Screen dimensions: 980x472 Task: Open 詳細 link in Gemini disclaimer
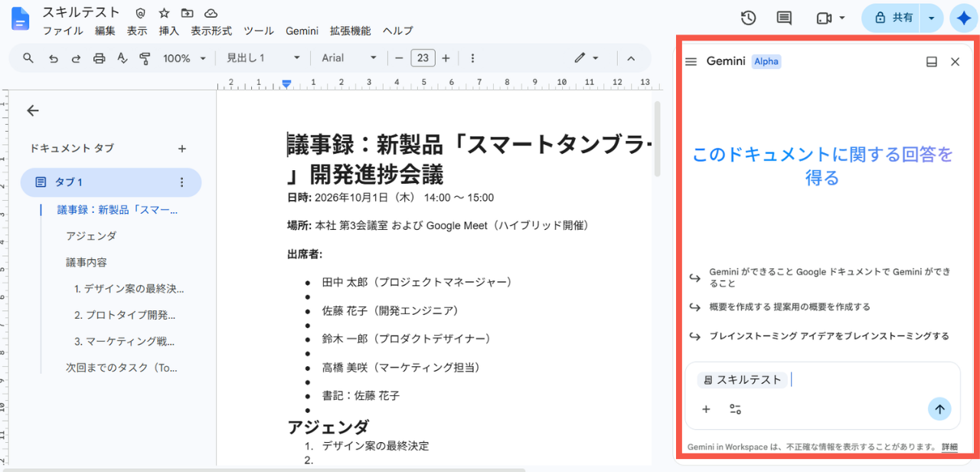pyautogui.click(x=949, y=447)
